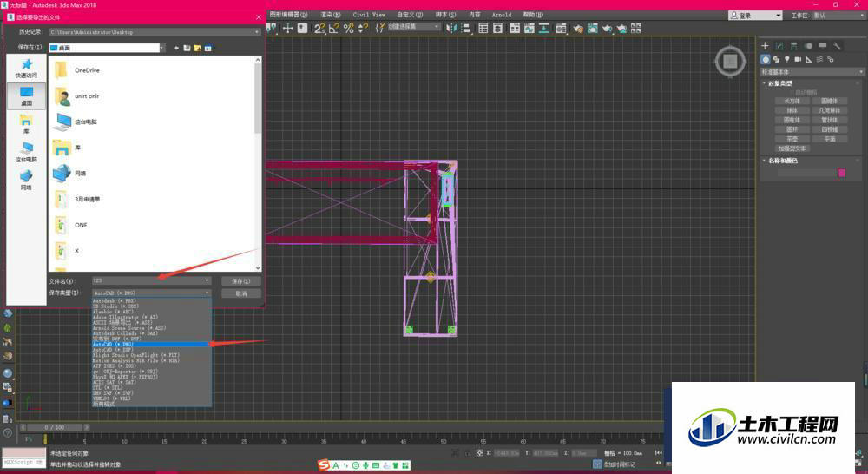This screenshot has width=868, height=474.
Task: Select Adobe Illustrator (*.AI) format
Action: click(x=151, y=317)
